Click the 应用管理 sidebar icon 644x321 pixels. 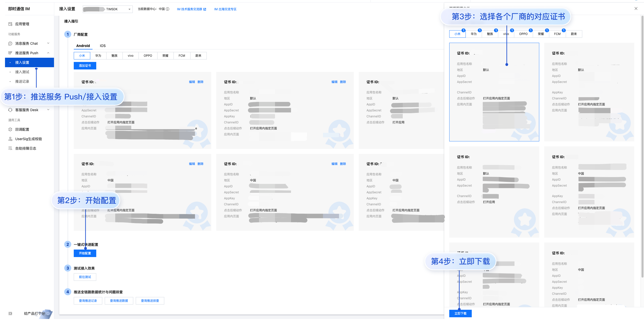(x=10, y=24)
